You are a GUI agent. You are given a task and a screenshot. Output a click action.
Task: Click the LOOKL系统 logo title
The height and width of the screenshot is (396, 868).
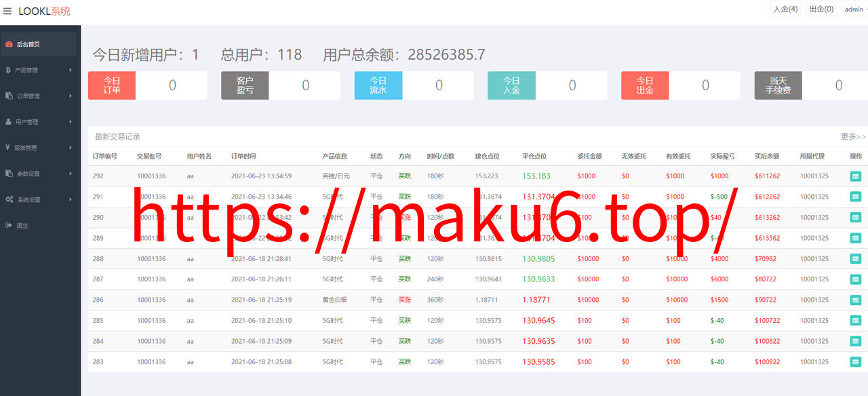click(44, 11)
